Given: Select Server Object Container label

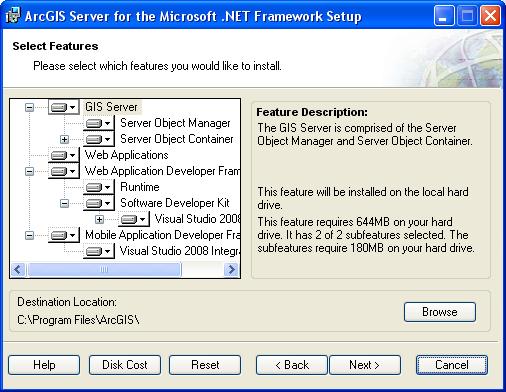Looking at the screenshot, I should 177,139.
